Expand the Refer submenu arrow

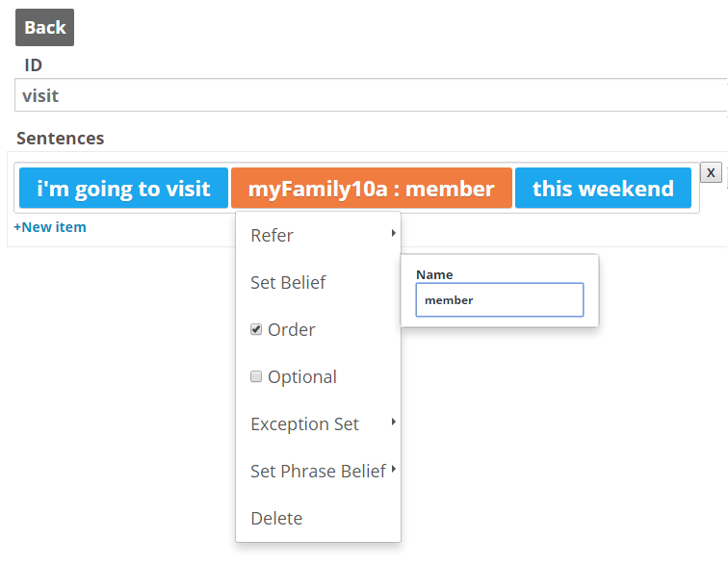click(x=393, y=233)
